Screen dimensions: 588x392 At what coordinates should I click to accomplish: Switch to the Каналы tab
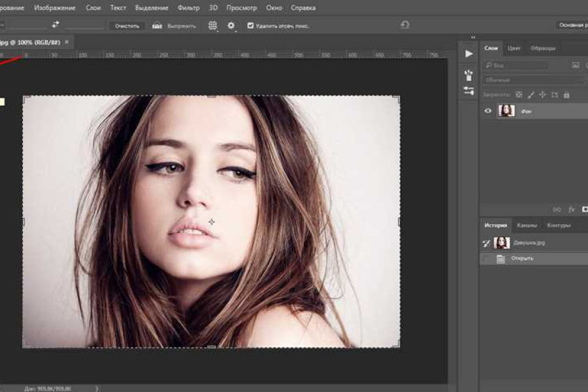point(527,225)
